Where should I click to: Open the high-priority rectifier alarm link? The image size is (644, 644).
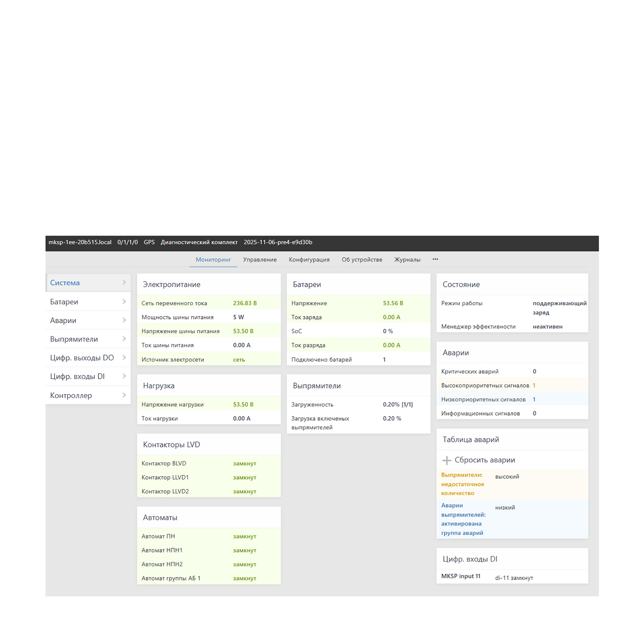462,484
